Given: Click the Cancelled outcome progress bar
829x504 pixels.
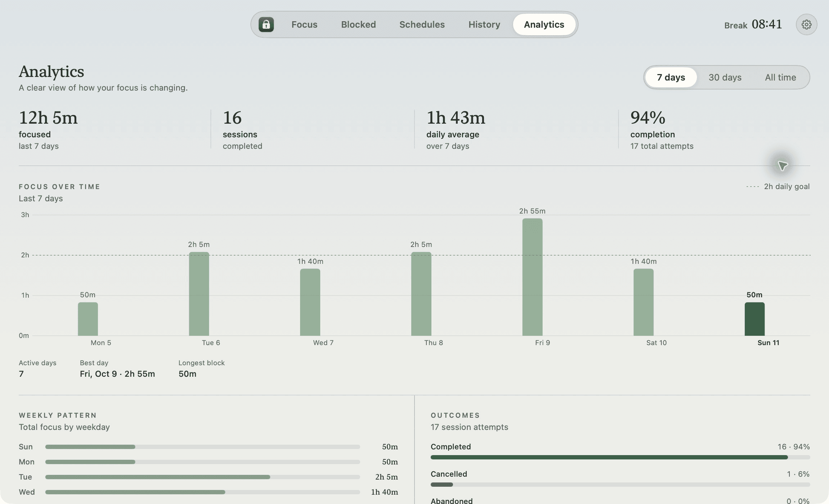Looking at the screenshot, I should [x=620, y=485].
